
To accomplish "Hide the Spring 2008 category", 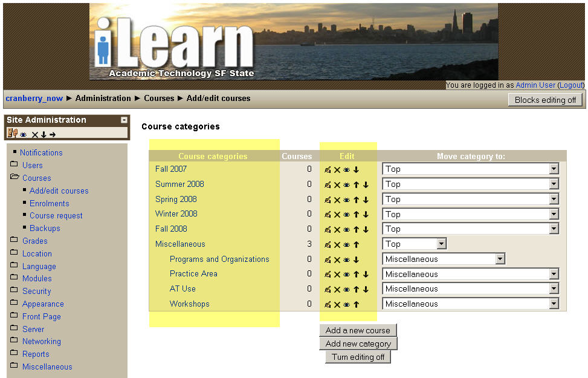I will pyautogui.click(x=346, y=200).
